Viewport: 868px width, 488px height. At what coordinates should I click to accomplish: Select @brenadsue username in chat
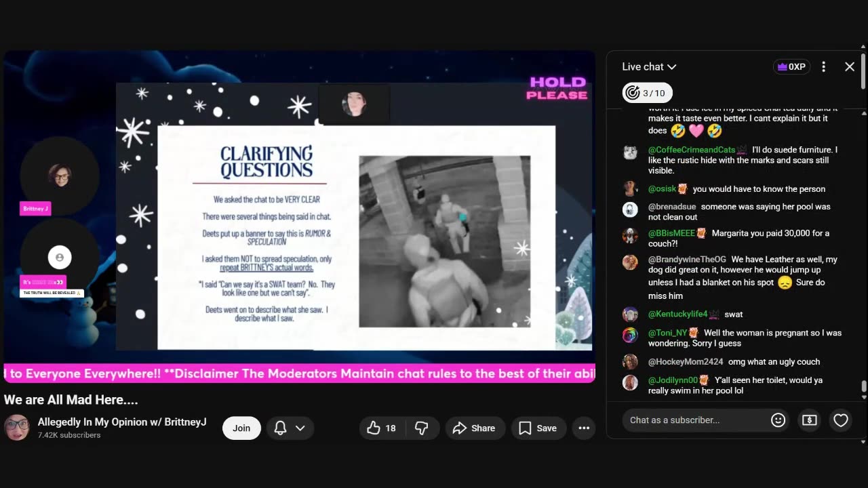(672, 207)
